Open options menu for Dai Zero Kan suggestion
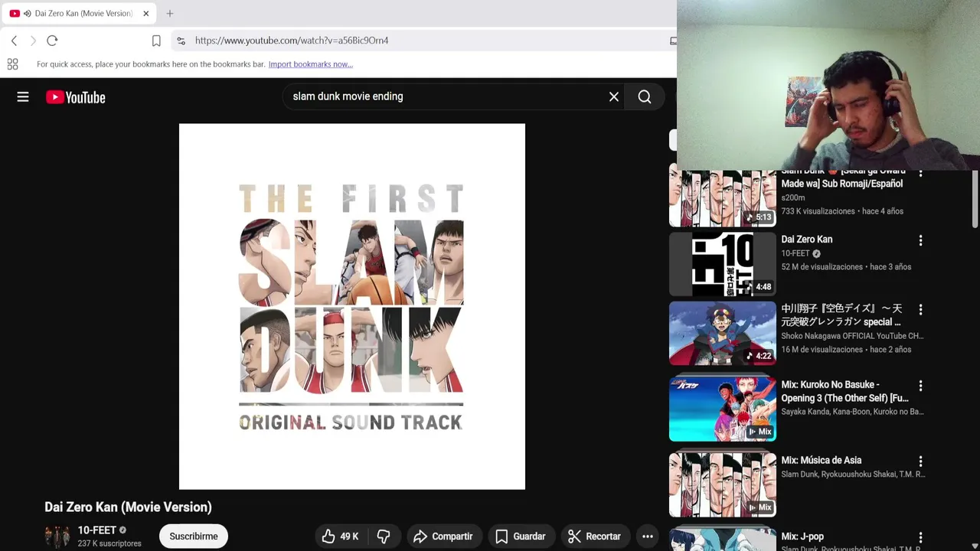Viewport: 980px width, 551px height. point(920,240)
